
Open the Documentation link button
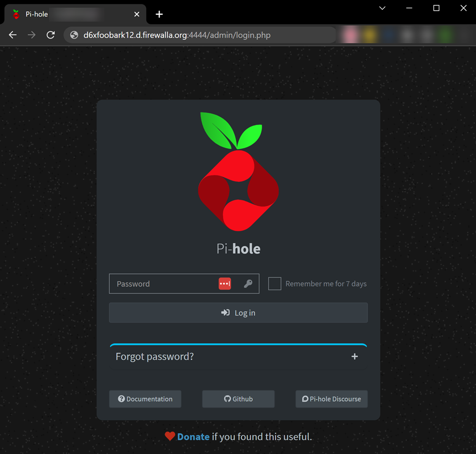point(145,399)
